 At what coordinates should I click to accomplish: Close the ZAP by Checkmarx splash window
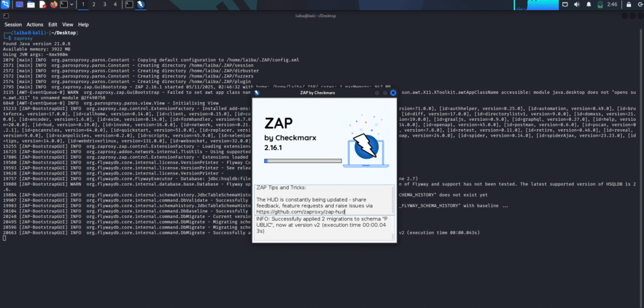click(393, 93)
